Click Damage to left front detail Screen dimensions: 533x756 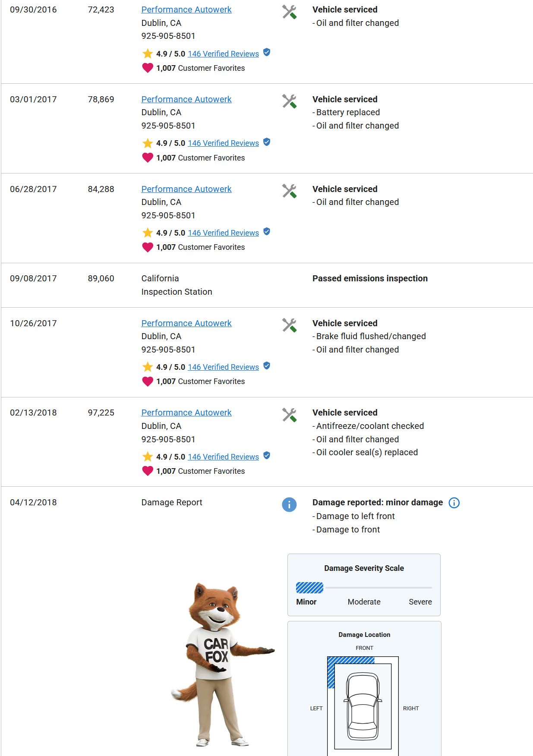(x=355, y=516)
